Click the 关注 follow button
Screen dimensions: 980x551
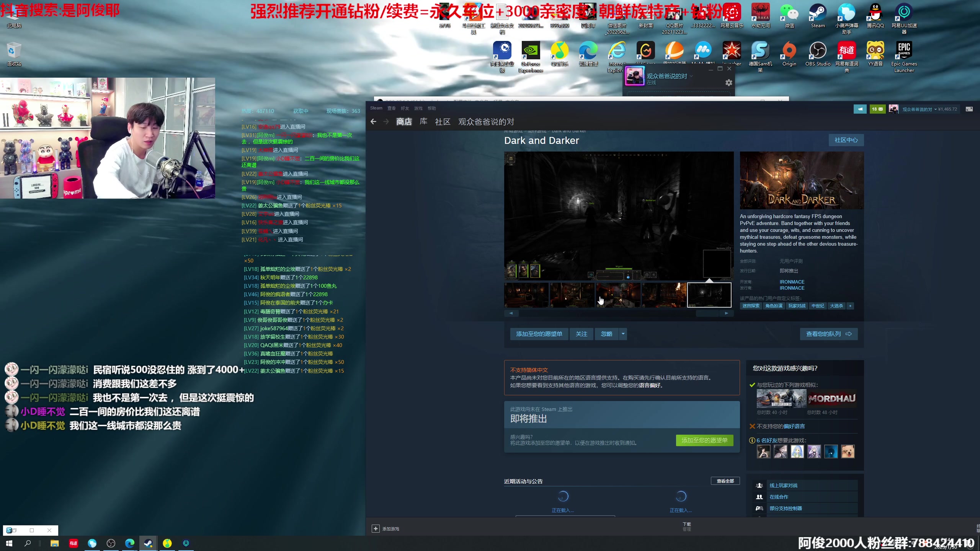tap(581, 334)
